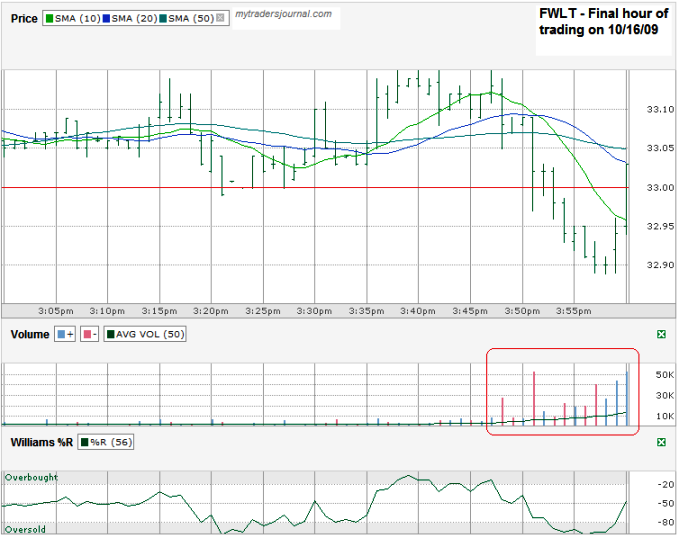Click the SMA (10) legend label

tap(77, 19)
